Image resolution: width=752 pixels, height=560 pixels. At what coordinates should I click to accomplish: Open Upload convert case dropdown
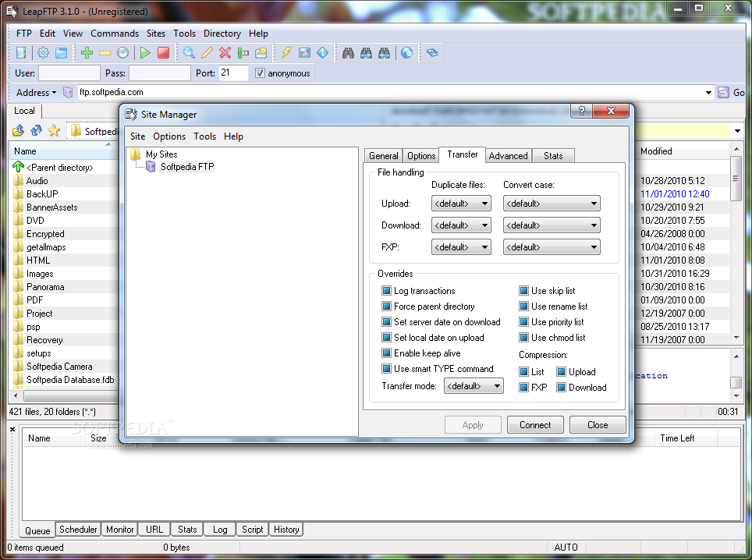(552, 204)
